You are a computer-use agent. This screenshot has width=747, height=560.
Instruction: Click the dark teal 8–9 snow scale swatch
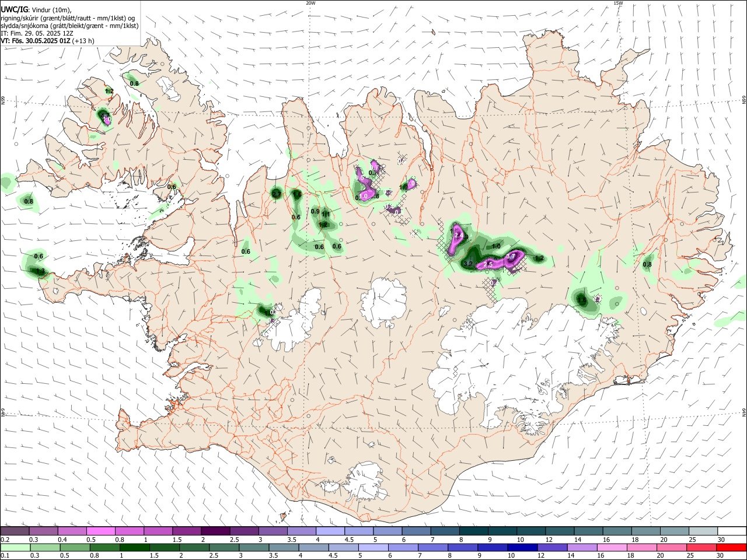point(474,531)
